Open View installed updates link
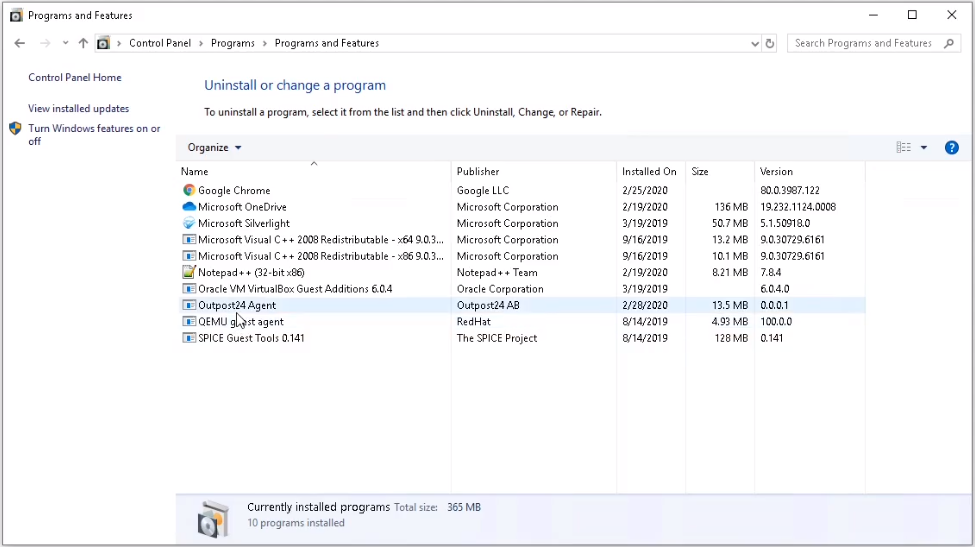 coord(78,108)
